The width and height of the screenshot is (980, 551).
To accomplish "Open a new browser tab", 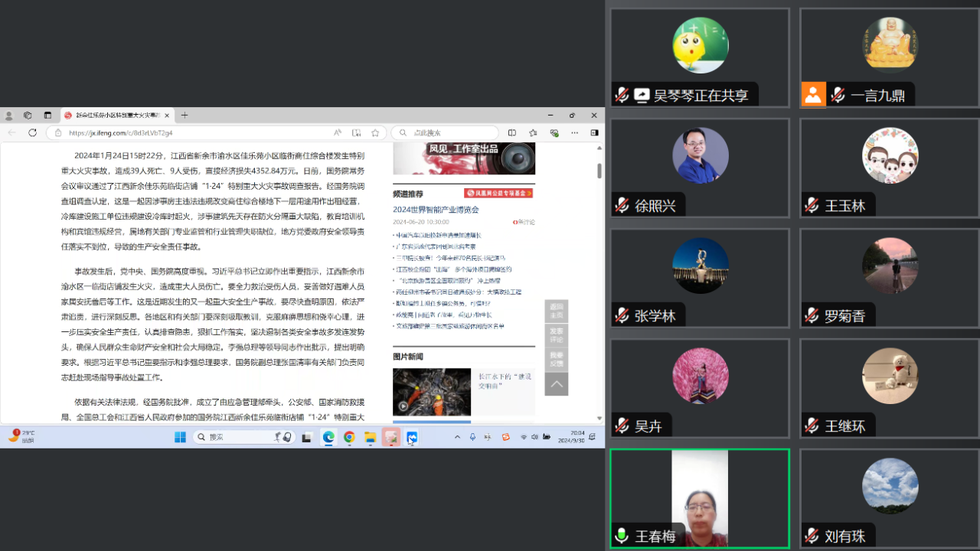I will coord(185,116).
